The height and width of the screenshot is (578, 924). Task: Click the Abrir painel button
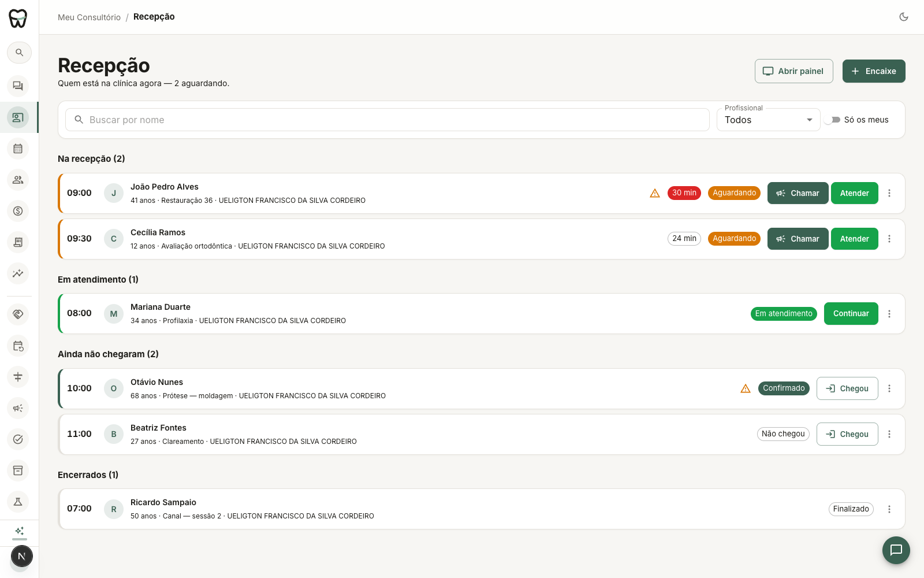pyautogui.click(x=793, y=71)
